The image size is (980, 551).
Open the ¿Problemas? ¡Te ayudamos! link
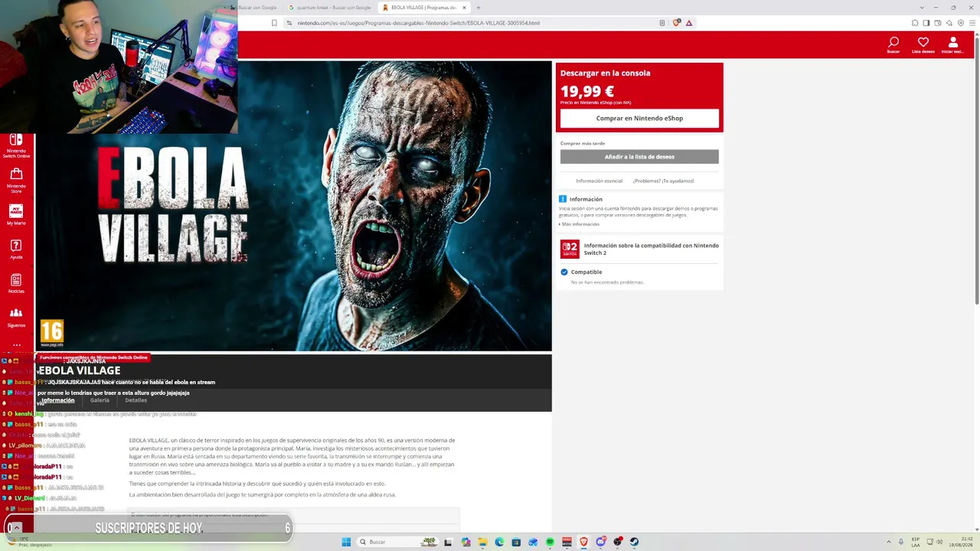point(663,181)
